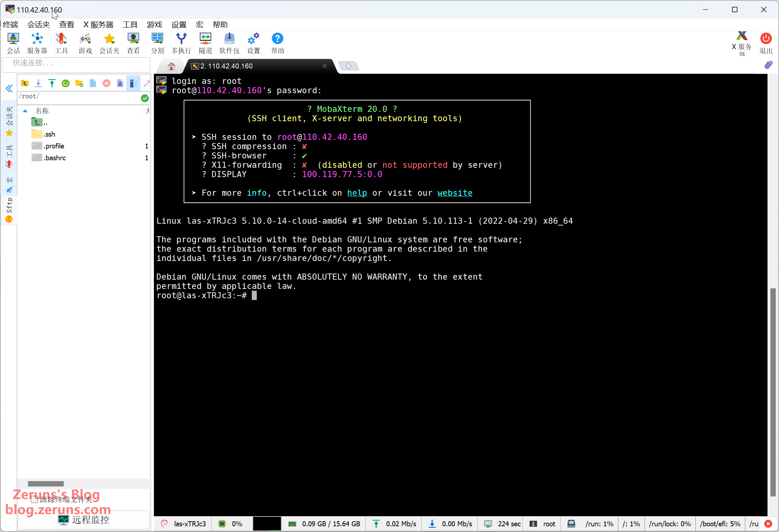Select the .ssh folder
The image size is (779, 532).
(x=43, y=134)
